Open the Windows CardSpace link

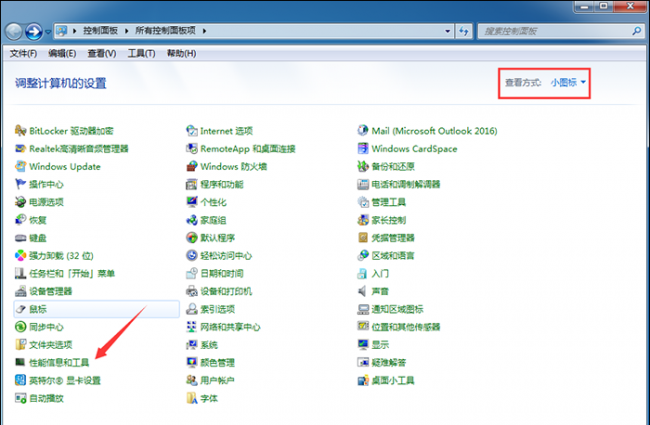tap(414, 149)
